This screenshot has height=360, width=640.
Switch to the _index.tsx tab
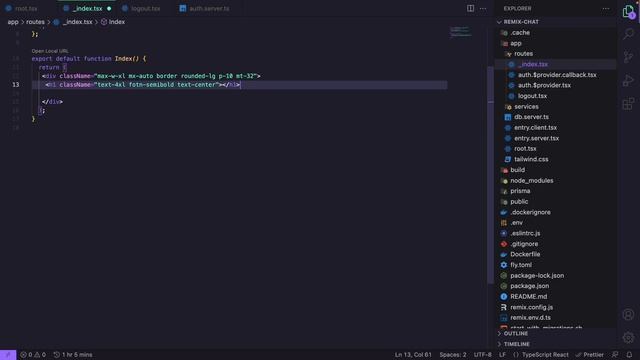[x=87, y=8]
